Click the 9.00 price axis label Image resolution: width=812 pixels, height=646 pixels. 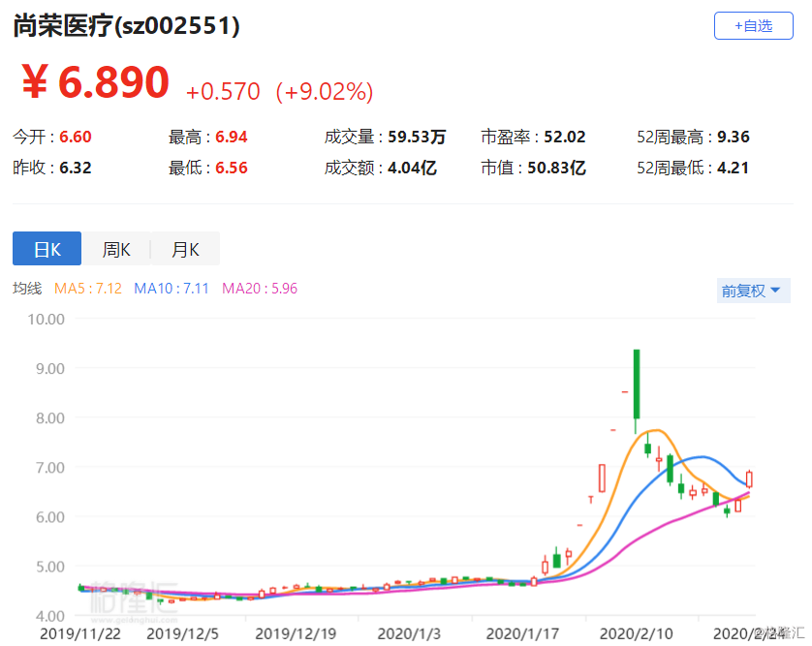click(50, 369)
